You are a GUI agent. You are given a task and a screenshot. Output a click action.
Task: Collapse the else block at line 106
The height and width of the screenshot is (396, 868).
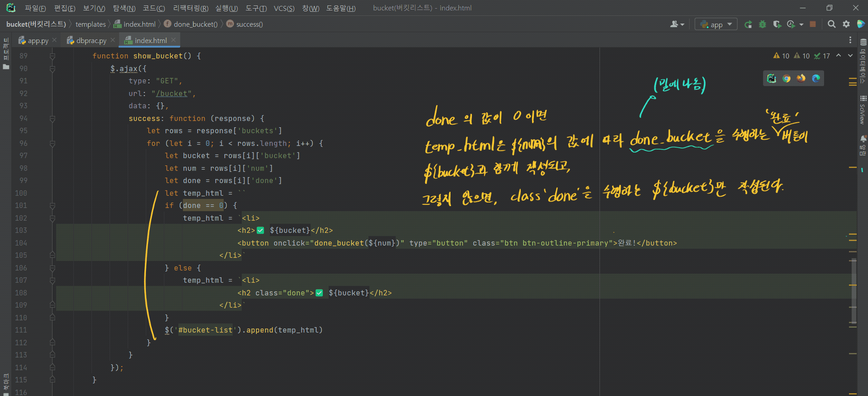(52, 268)
